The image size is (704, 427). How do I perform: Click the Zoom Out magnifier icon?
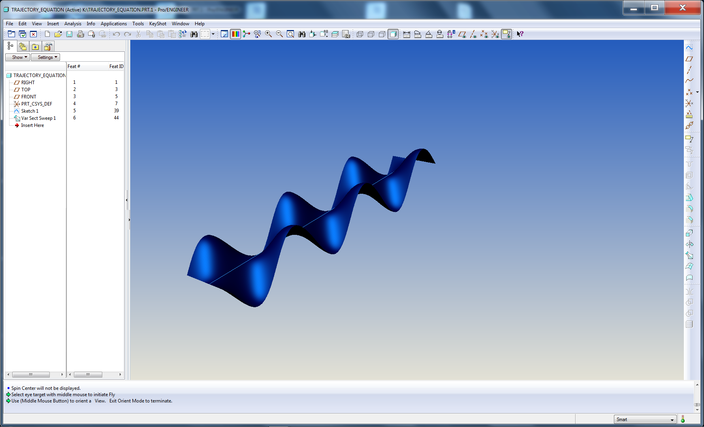coord(279,34)
